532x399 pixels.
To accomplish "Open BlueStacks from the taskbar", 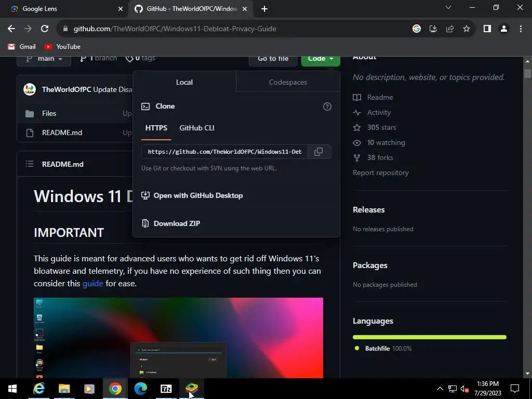I will coord(191,389).
